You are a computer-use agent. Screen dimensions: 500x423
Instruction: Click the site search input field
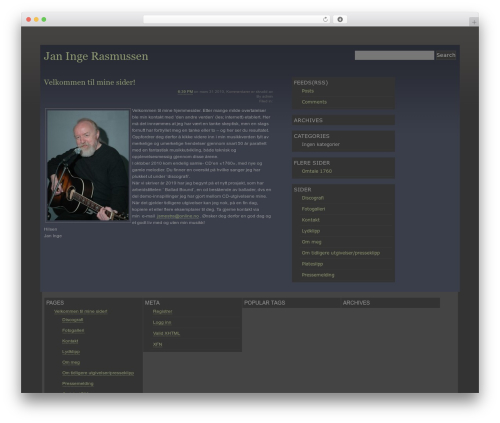394,55
